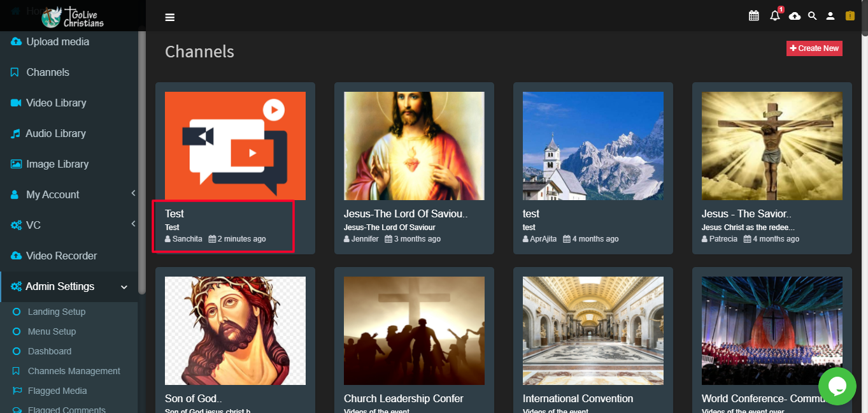Click the ornate gallery hall thumbnail
This screenshot has width=868, height=413.
[x=593, y=331]
